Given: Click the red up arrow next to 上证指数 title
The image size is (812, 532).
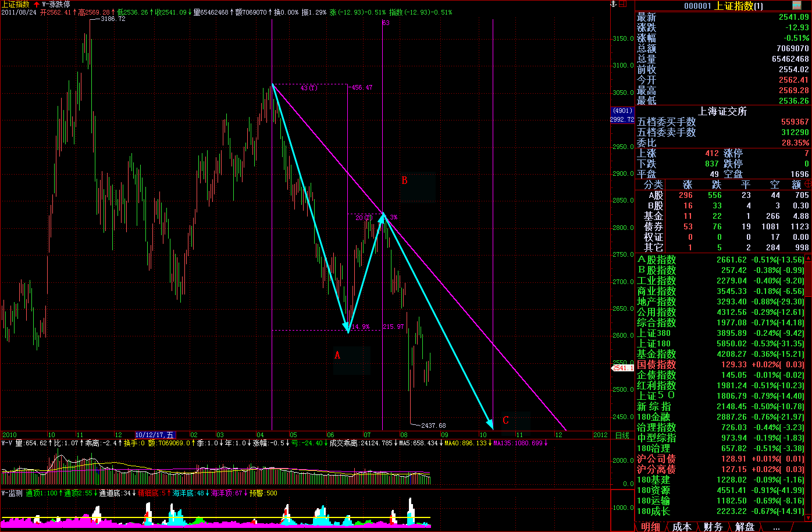Looking at the screenshot, I should [37, 4].
